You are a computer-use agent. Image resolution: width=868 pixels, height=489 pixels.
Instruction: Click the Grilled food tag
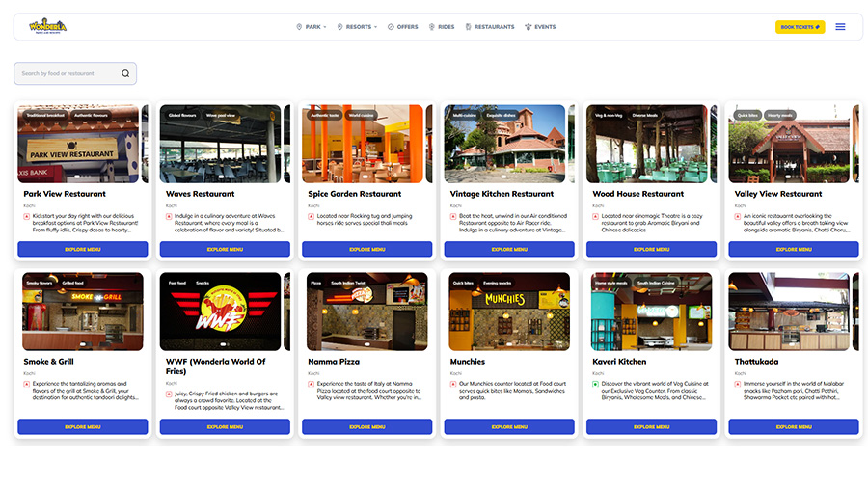(73, 283)
